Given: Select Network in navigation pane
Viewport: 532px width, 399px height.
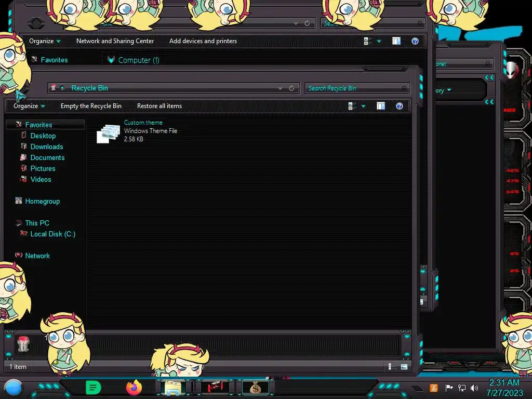Looking at the screenshot, I should tap(37, 256).
